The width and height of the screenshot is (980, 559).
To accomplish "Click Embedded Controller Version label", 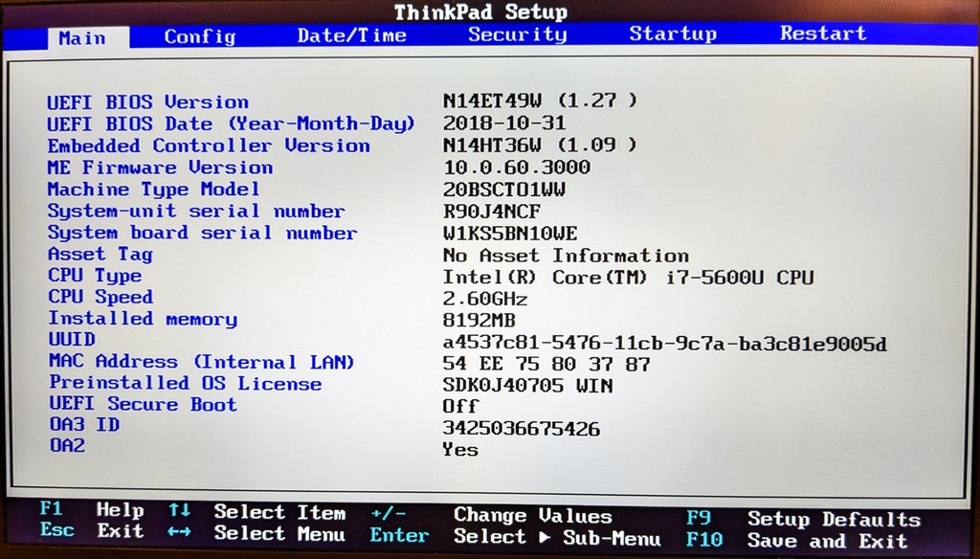I will pyautogui.click(x=209, y=145).
